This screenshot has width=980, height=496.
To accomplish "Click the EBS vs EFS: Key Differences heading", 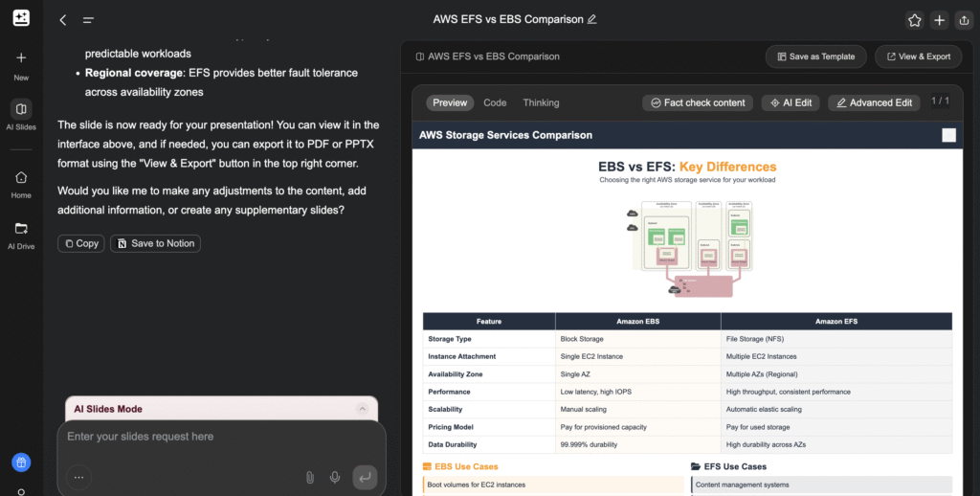I will [x=687, y=167].
